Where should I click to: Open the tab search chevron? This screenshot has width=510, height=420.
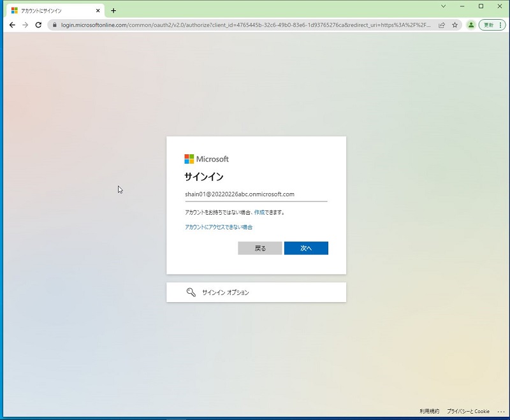tap(443, 6)
